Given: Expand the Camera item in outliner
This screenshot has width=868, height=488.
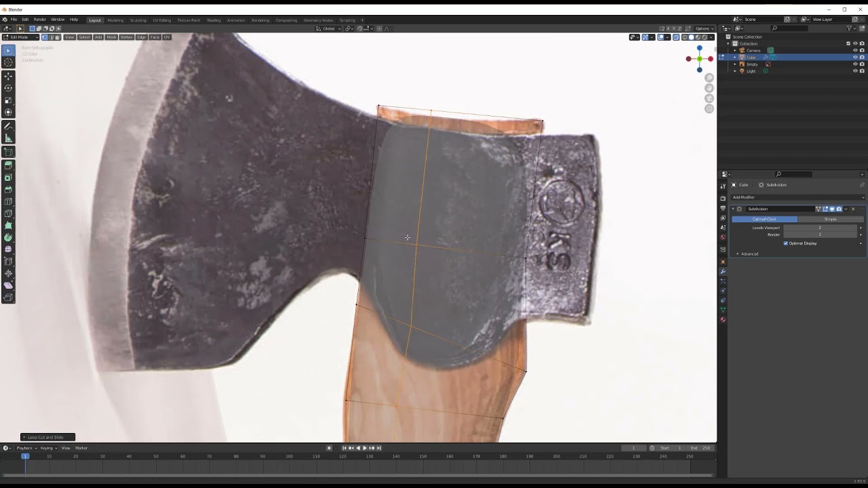Looking at the screenshot, I should click(x=734, y=50).
